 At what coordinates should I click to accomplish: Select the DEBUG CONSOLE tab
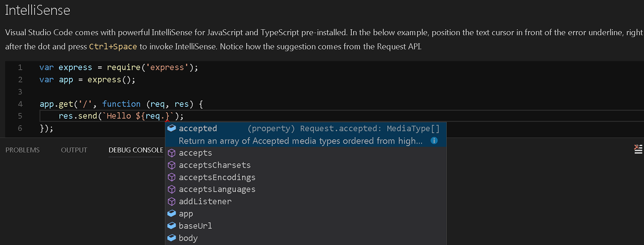click(136, 150)
